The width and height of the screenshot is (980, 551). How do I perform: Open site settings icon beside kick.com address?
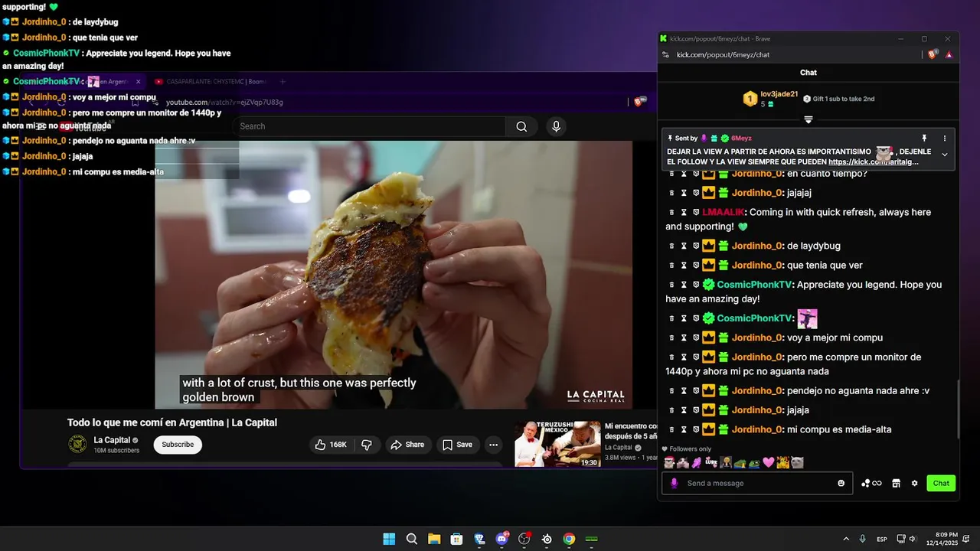click(665, 54)
